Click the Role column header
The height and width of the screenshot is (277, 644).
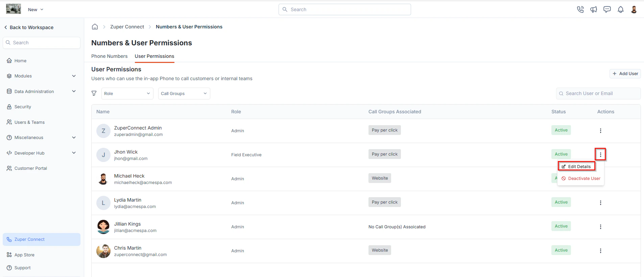click(x=236, y=112)
